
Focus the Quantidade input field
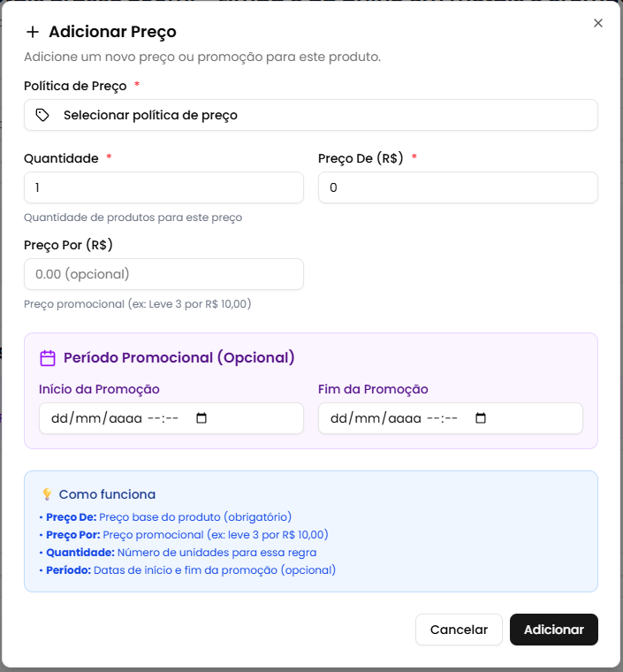tap(163, 187)
